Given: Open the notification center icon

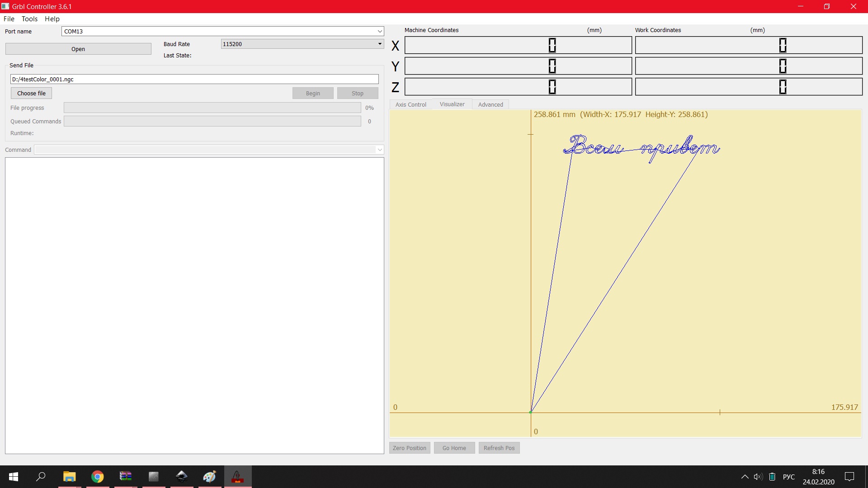Looking at the screenshot, I should coord(849,476).
